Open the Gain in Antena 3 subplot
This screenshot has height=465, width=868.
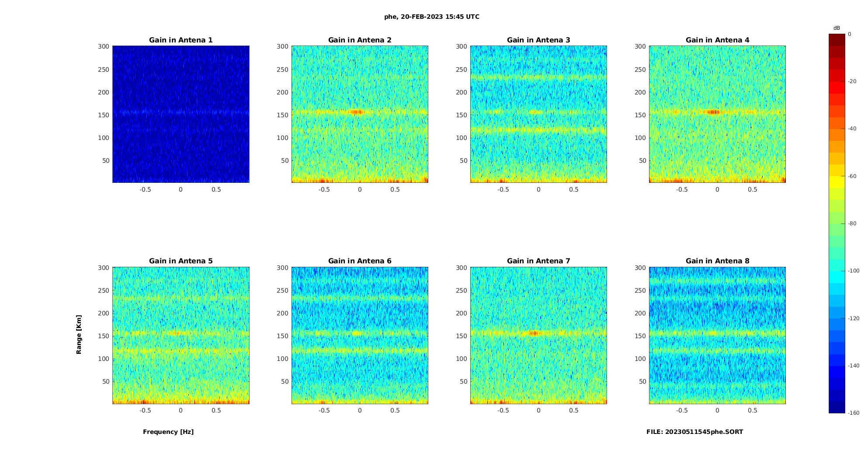pyautogui.click(x=538, y=114)
